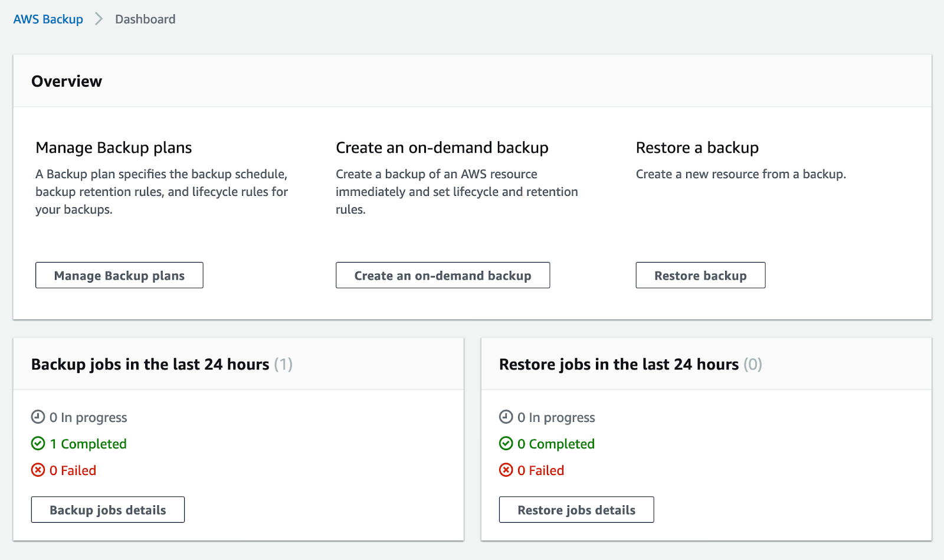
Task: Click the 'Manage Backup plans' section heading
Action: point(114,148)
